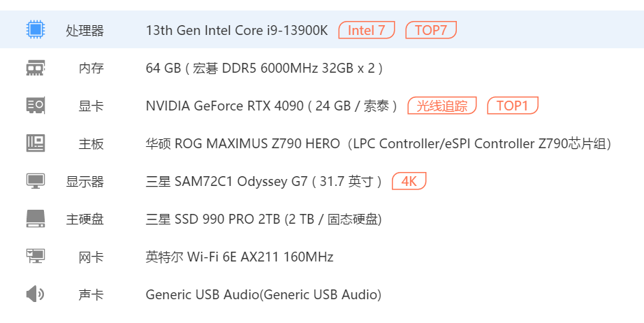Click the 光线追踪 ray tracing tag
This screenshot has width=644, height=323.
442,106
